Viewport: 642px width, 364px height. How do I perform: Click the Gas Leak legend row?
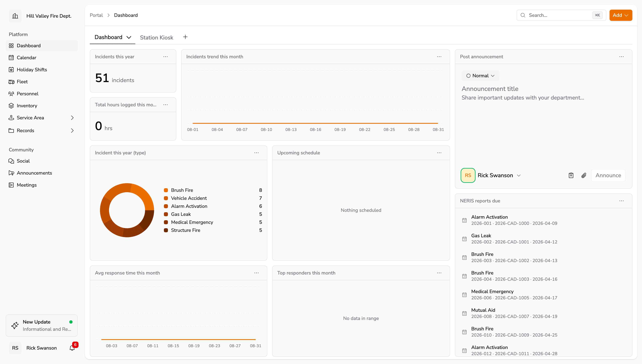213,214
